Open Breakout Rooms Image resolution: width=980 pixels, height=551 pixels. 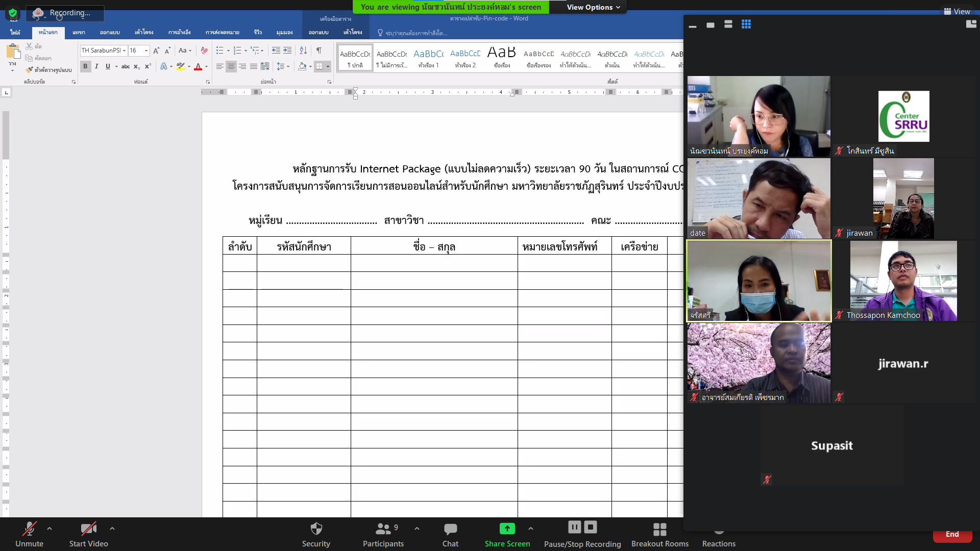point(659,530)
